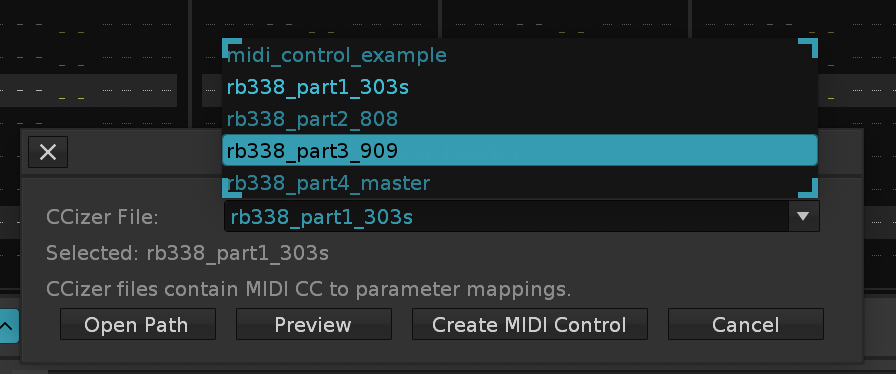Click Create MIDI Control

click(x=530, y=324)
